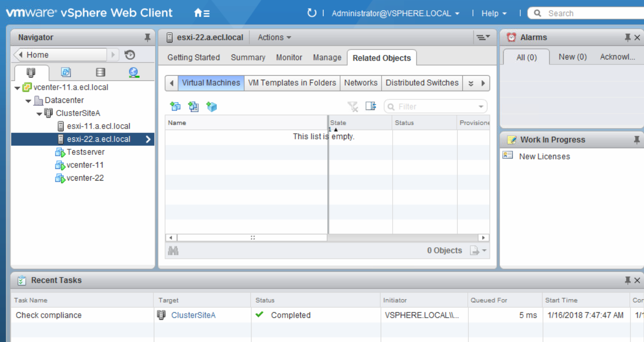Select VM Templates in Folders sub-tab
Screen dimensions: 644x342
pyautogui.click(x=292, y=83)
